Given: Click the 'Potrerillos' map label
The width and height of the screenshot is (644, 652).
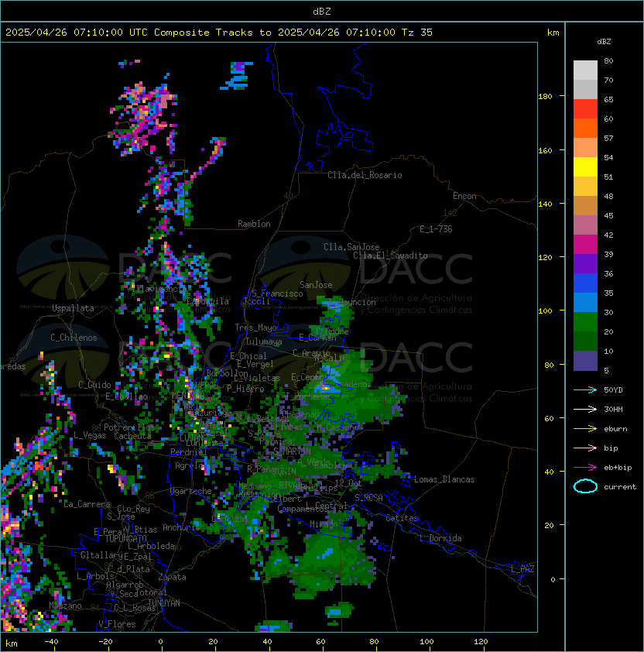Looking at the screenshot, I should pos(129,427).
